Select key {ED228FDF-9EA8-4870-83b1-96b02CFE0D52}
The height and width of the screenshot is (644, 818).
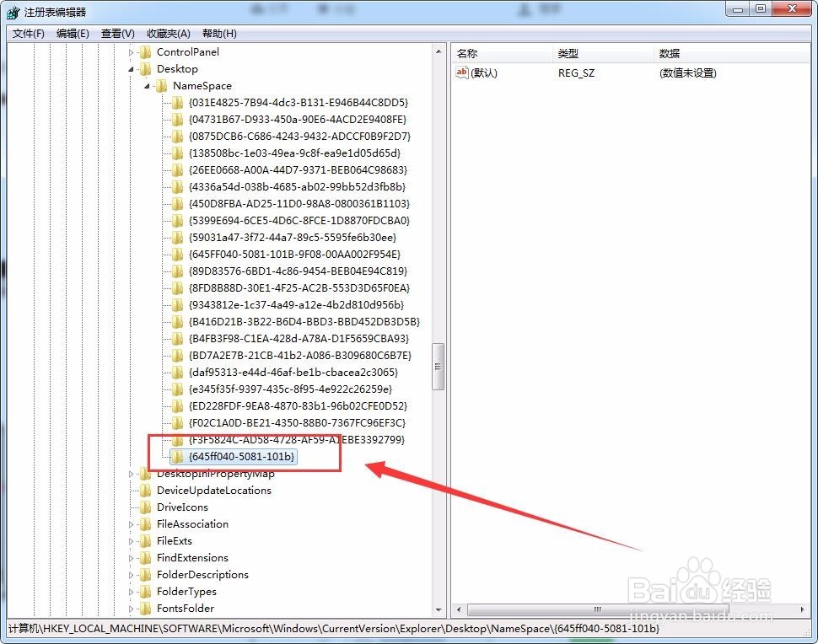[x=298, y=405]
